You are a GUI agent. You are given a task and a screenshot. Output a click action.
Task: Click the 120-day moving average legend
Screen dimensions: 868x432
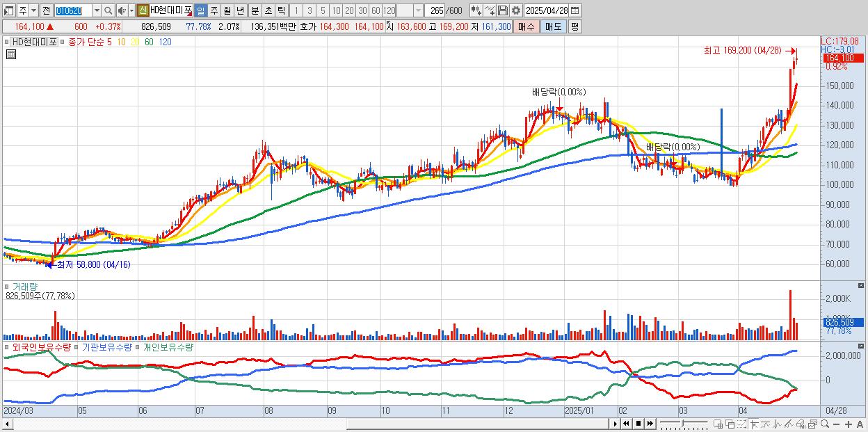tap(165, 42)
